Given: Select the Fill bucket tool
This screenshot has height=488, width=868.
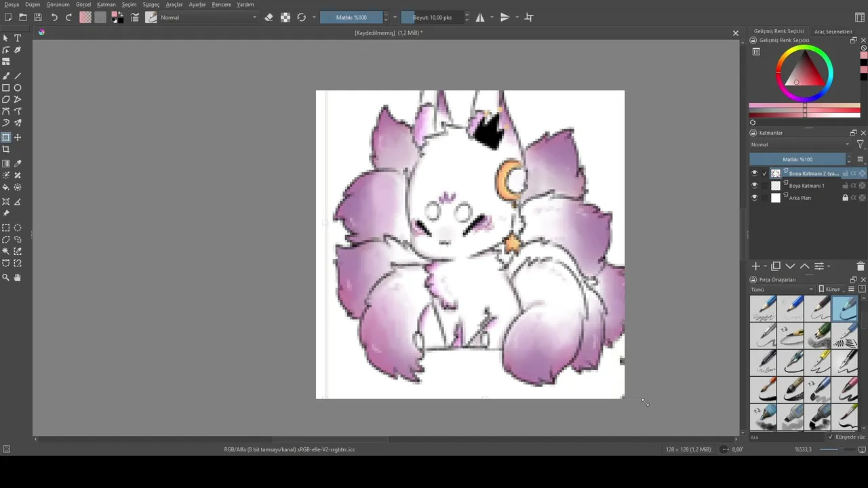Looking at the screenshot, I should point(6,187).
